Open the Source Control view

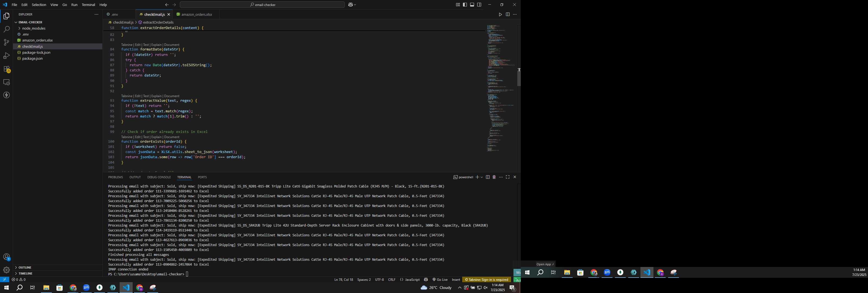tap(7, 43)
